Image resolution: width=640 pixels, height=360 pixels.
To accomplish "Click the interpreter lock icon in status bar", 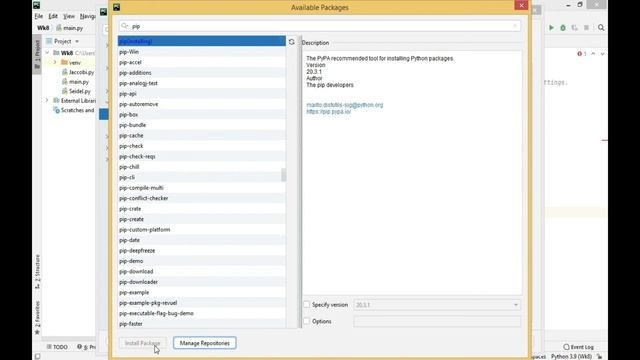I will point(600,357).
